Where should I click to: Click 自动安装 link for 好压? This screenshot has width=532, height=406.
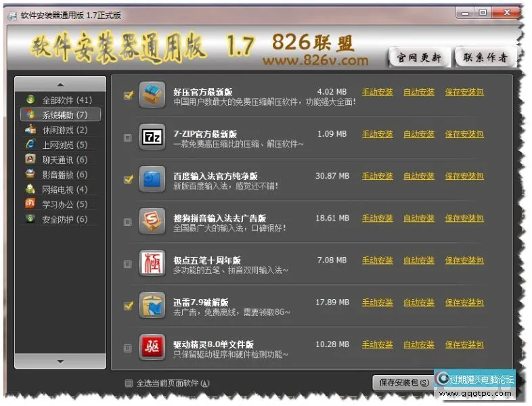[419, 92]
